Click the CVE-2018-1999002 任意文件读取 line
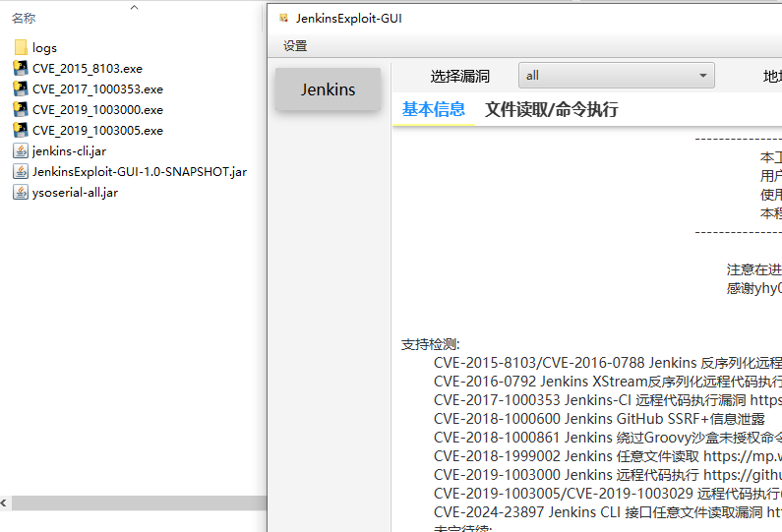 (x=608, y=456)
